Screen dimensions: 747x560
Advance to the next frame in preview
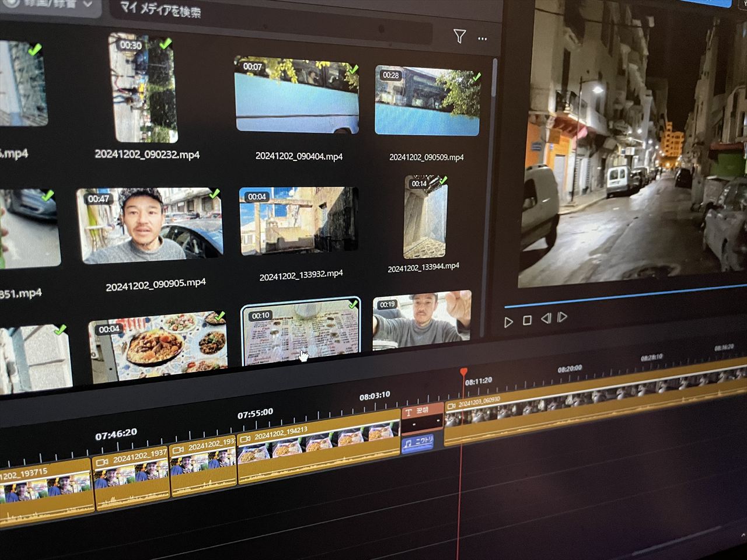pyautogui.click(x=563, y=317)
